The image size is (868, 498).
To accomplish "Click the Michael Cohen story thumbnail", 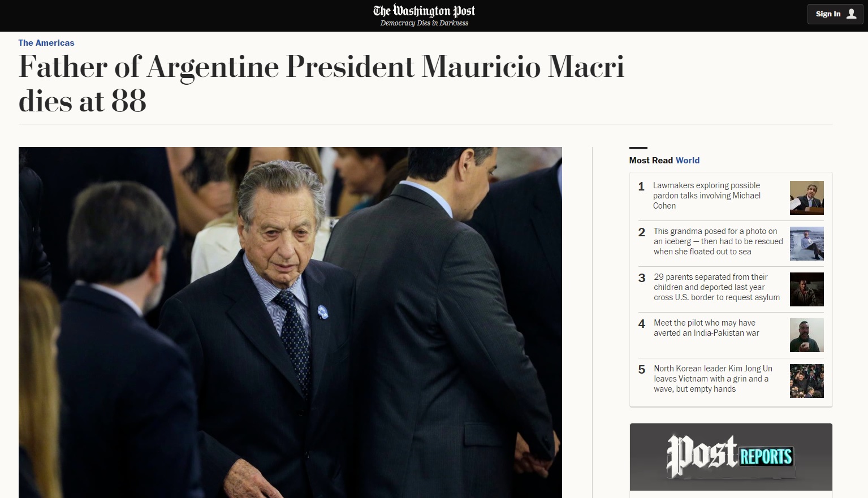I will (x=806, y=198).
